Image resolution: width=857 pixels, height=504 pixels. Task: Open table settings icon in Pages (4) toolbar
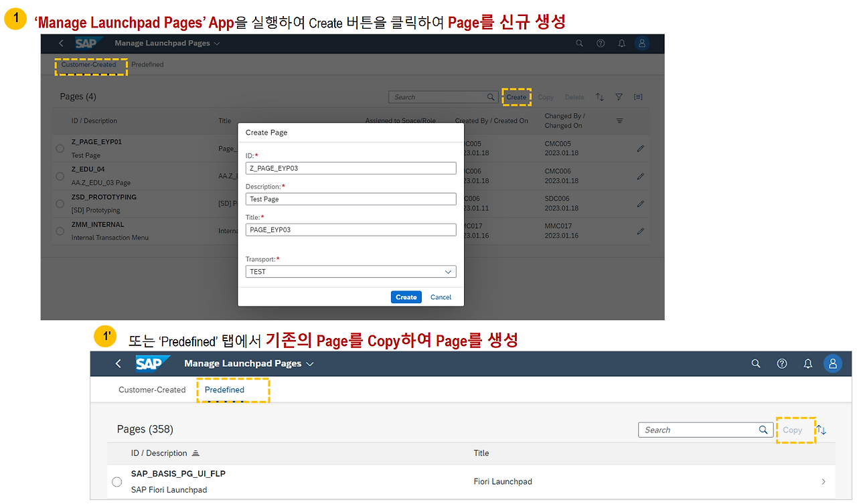[638, 97]
